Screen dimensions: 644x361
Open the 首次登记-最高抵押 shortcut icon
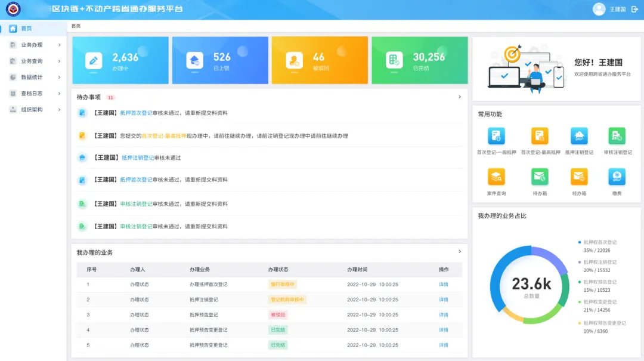(x=540, y=136)
